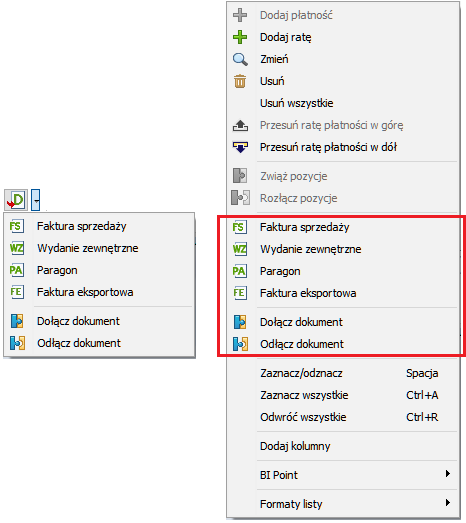This screenshot has height=523, width=466.
Task: Click the PA Paragon icon in the left list
Action: tap(16, 270)
